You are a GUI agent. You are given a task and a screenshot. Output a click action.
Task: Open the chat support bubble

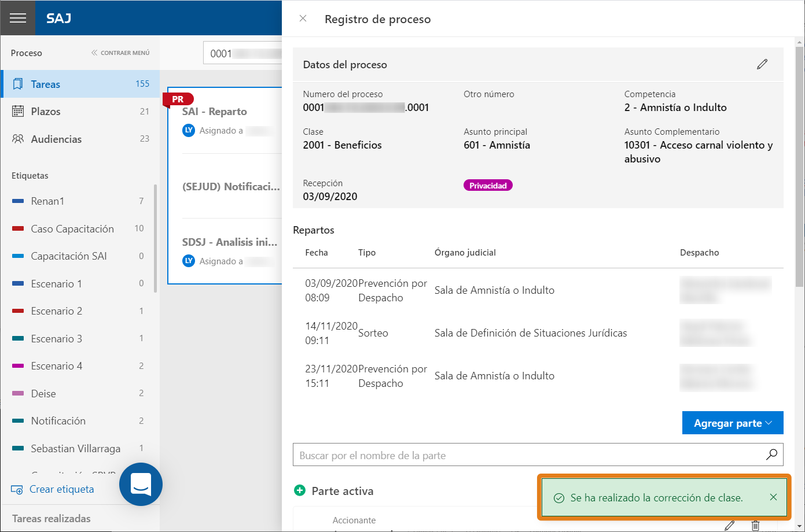point(141,484)
